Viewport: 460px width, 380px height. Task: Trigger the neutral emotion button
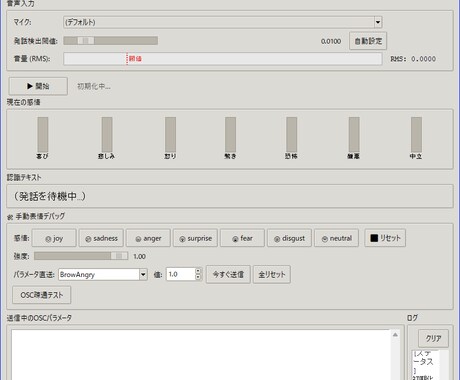[x=336, y=238]
